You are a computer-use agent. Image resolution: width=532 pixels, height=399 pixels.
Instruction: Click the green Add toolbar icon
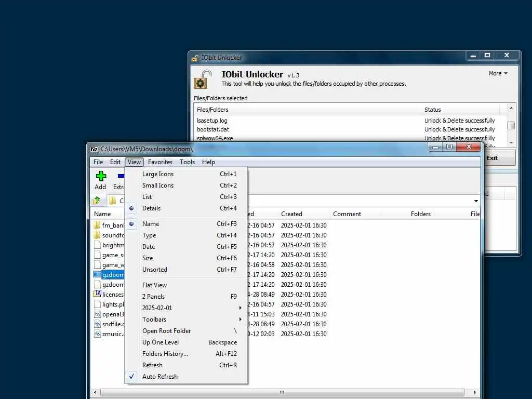tap(101, 176)
